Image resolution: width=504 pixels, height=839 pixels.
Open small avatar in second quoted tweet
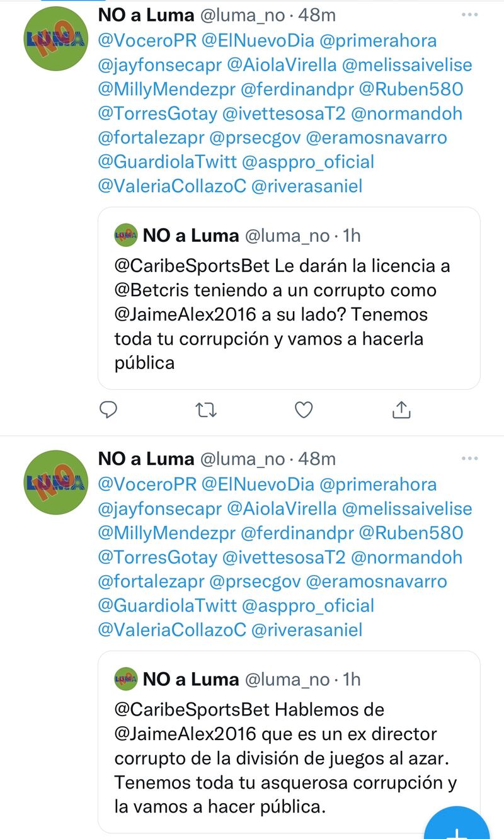point(126,679)
